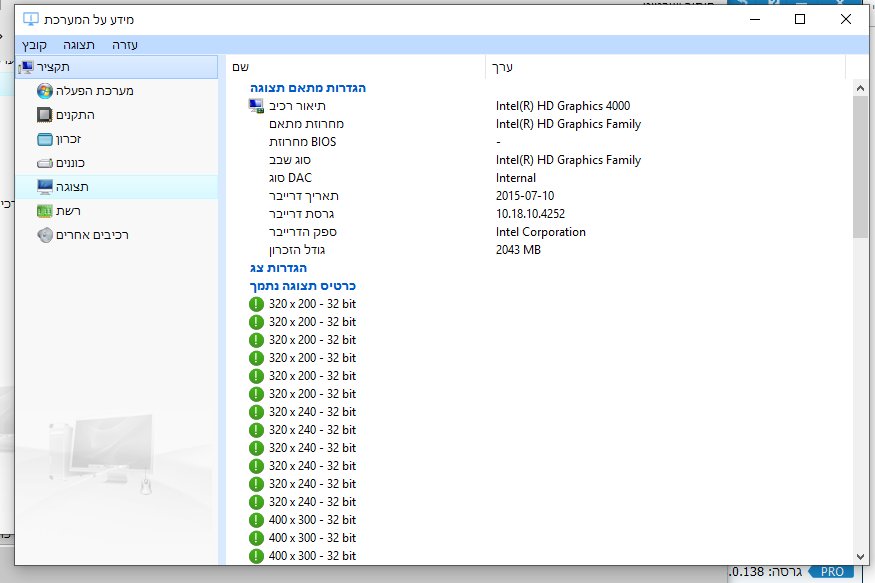Viewport: 875px width, 583px height.
Task: Close the system information window
Action: click(845, 20)
